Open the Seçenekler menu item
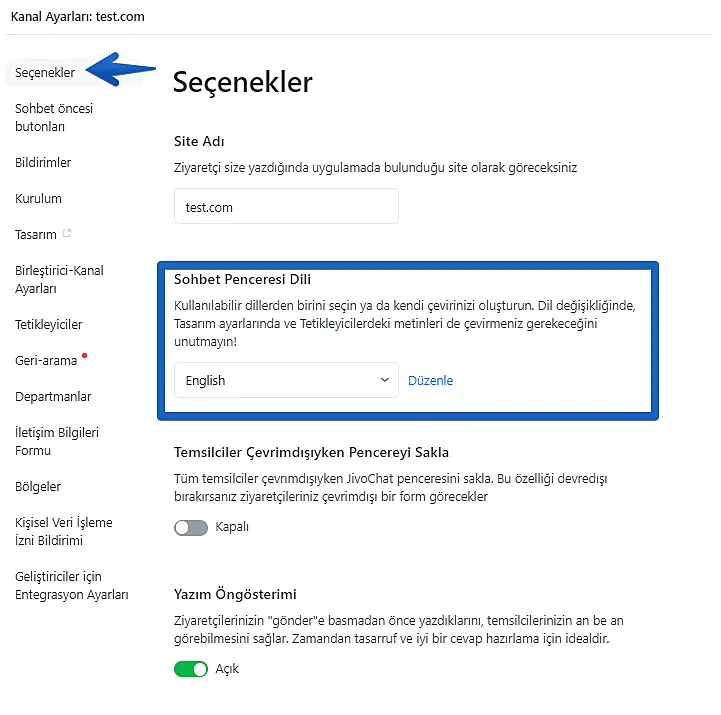Image resolution: width=721 pixels, height=715 pixels. point(45,72)
